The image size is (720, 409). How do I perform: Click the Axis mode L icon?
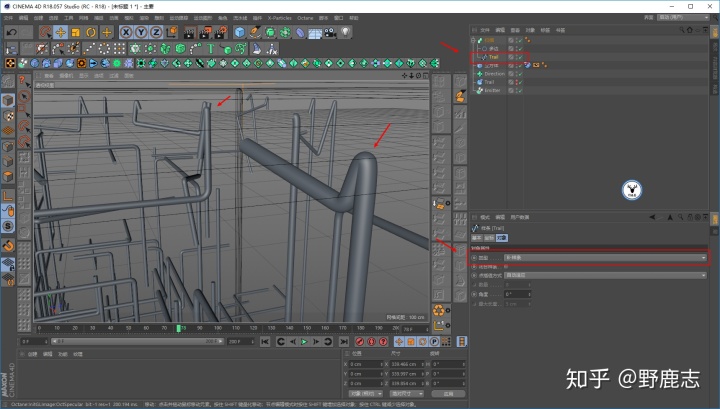pos(8,196)
